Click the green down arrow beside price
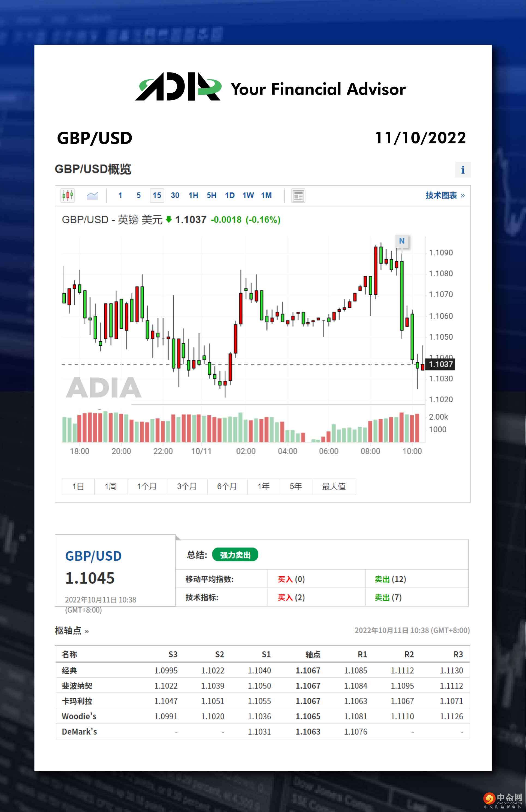This screenshot has height=812, width=526. click(x=168, y=219)
